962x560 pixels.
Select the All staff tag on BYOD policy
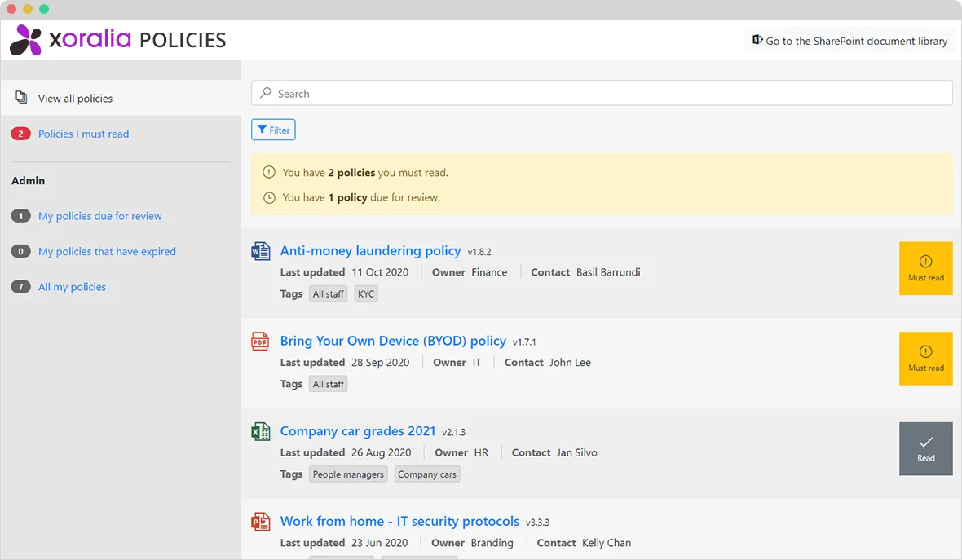[329, 384]
